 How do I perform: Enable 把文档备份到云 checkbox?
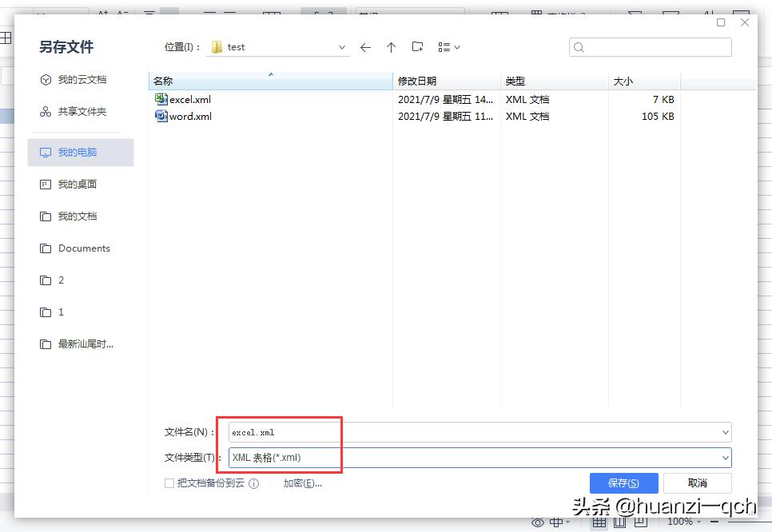point(169,483)
